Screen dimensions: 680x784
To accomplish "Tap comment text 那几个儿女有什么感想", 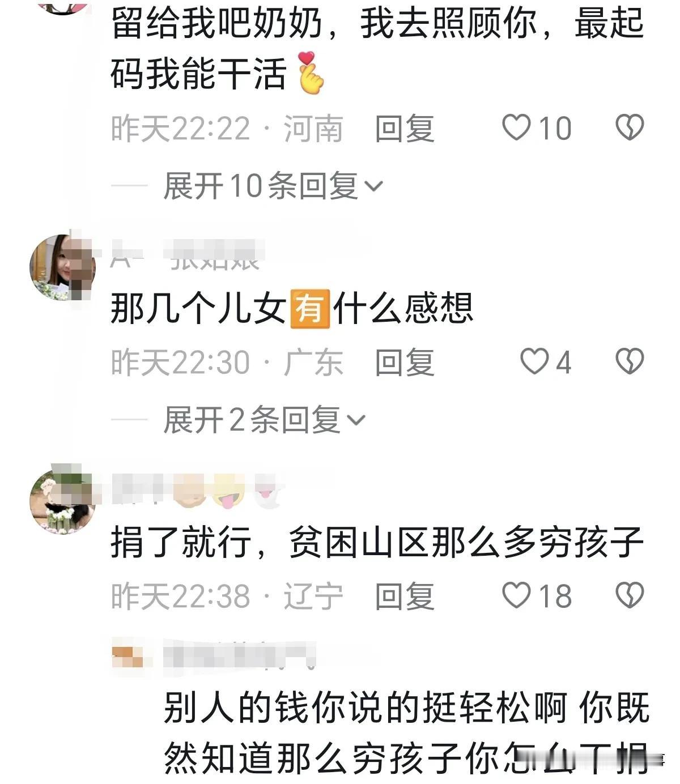I will [292, 309].
